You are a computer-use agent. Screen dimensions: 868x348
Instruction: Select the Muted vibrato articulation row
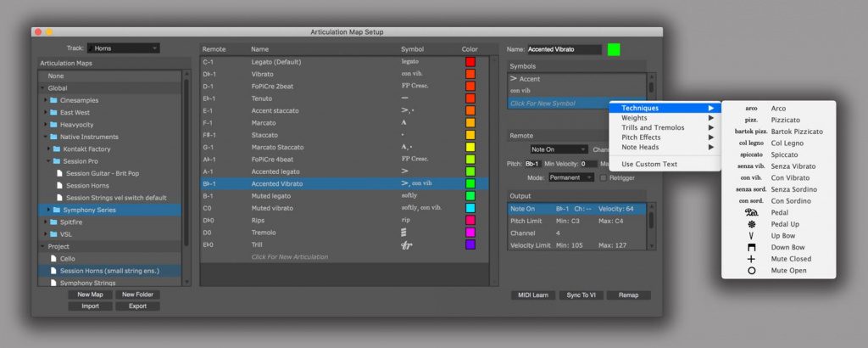pyautogui.click(x=344, y=208)
